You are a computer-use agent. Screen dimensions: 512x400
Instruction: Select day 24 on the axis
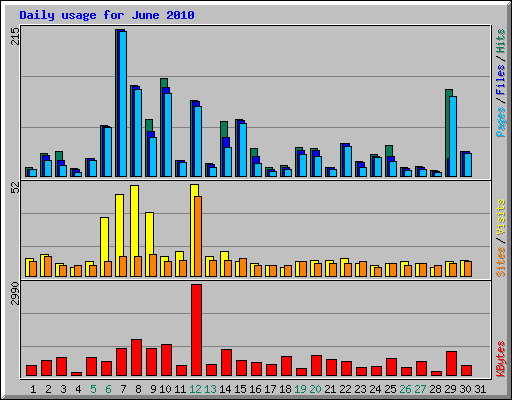point(375,389)
